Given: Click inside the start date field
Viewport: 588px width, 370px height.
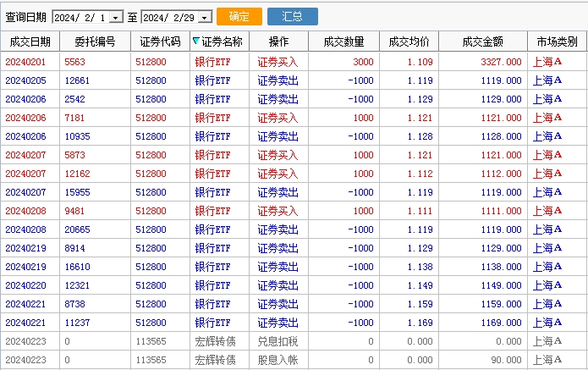Looking at the screenshot, I should click(80, 17).
